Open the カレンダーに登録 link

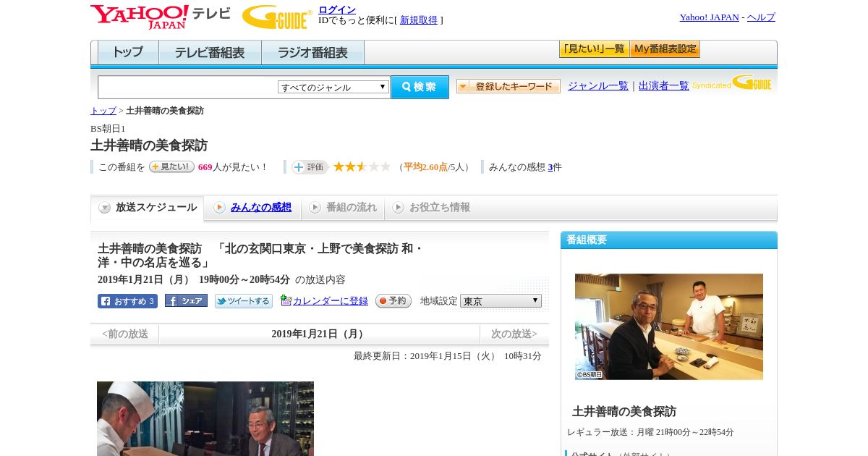pyautogui.click(x=331, y=301)
